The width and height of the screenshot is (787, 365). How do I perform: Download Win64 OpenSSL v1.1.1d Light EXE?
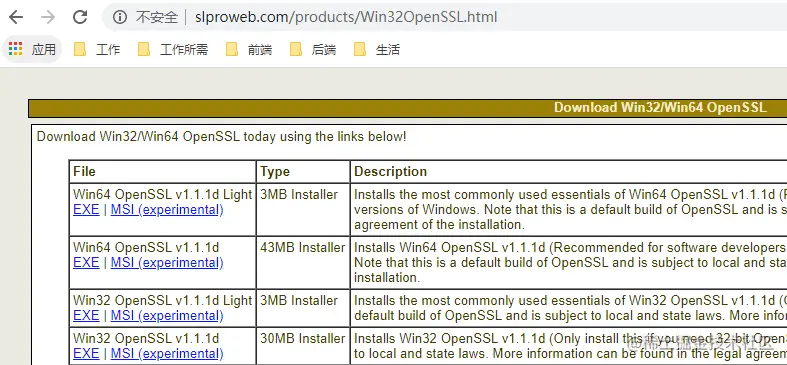86,209
